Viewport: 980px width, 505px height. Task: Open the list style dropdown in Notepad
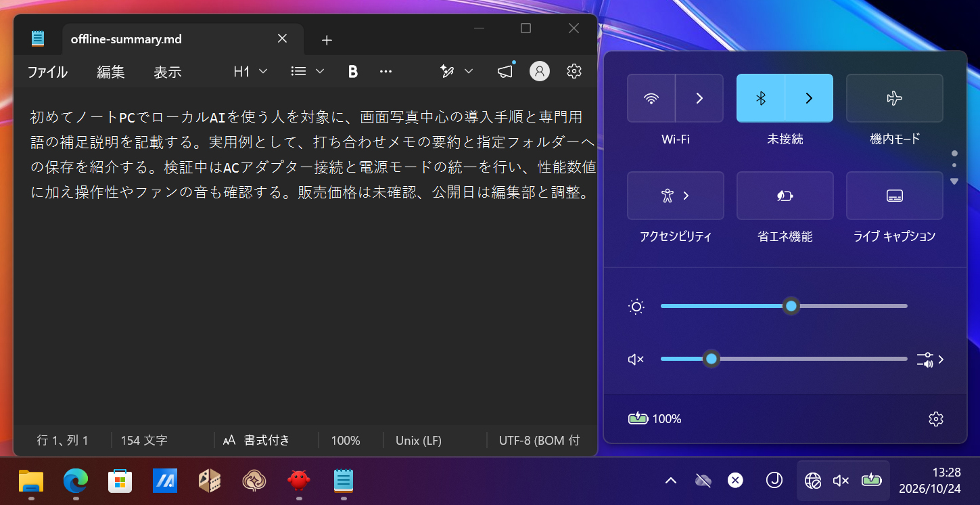click(308, 71)
